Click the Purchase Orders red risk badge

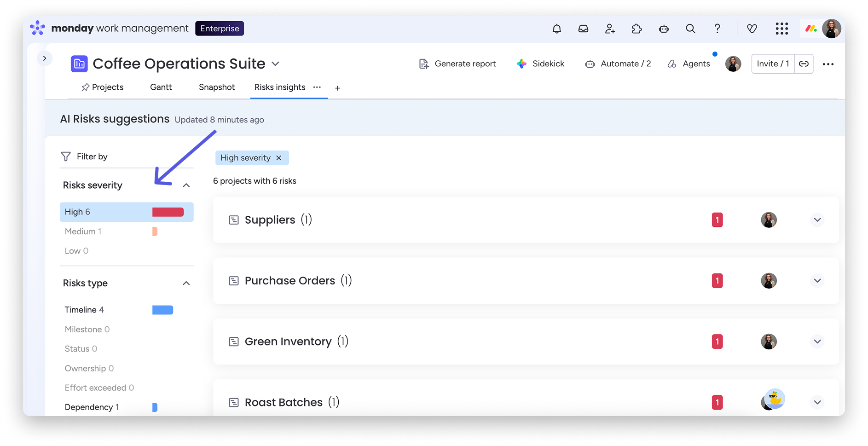[717, 281]
